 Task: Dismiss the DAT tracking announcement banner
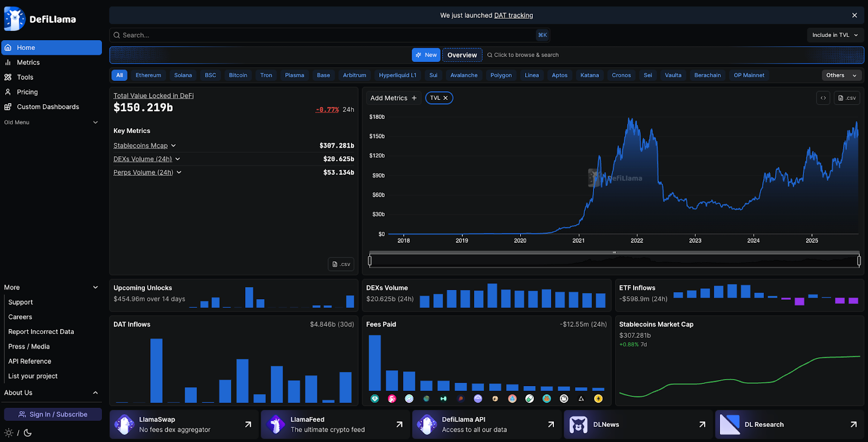854,16
